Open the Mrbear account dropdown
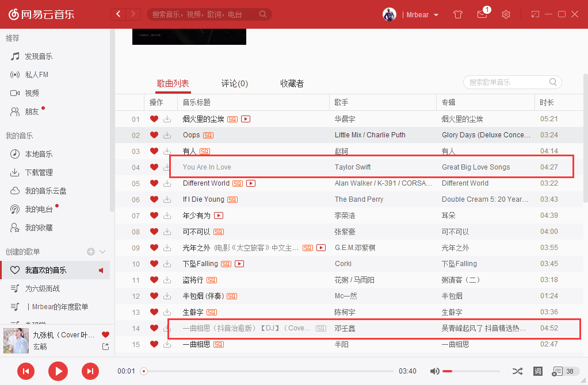 pos(436,15)
